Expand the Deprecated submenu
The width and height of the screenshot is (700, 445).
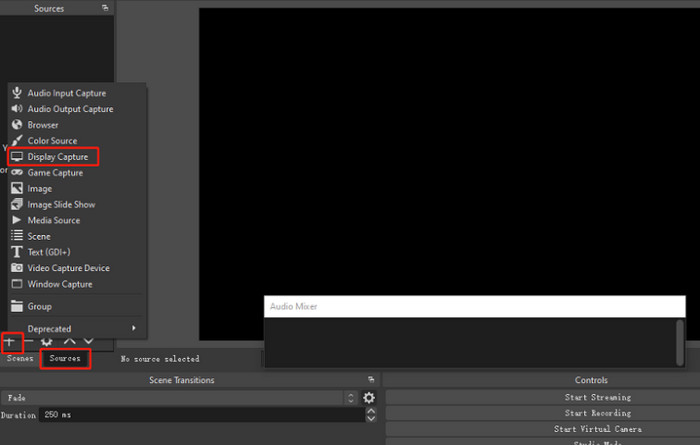coord(76,328)
